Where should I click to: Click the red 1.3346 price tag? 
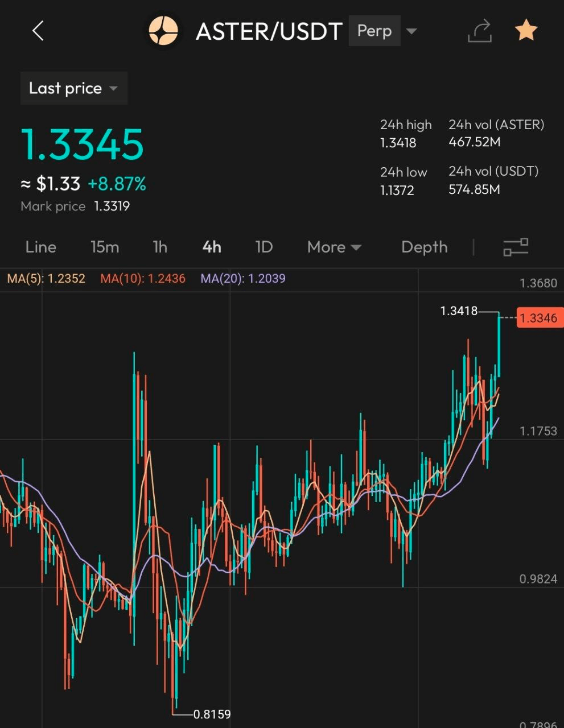click(538, 318)
